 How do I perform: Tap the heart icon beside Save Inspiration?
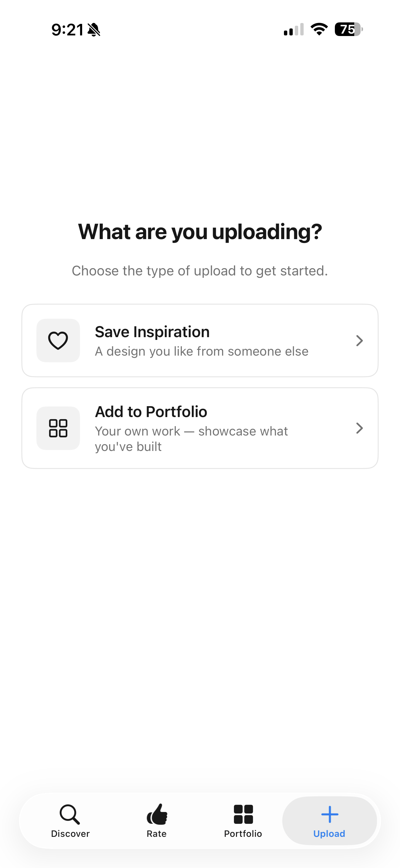pyautogui.click(x=58, y=340)
